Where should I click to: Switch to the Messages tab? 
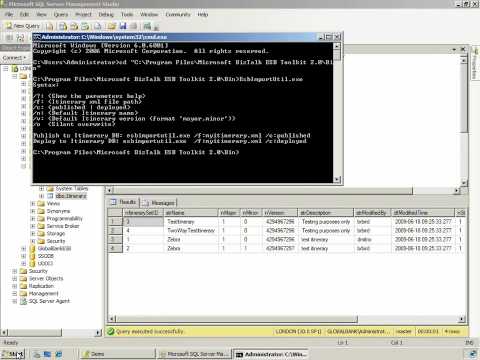tap(158, 202)
